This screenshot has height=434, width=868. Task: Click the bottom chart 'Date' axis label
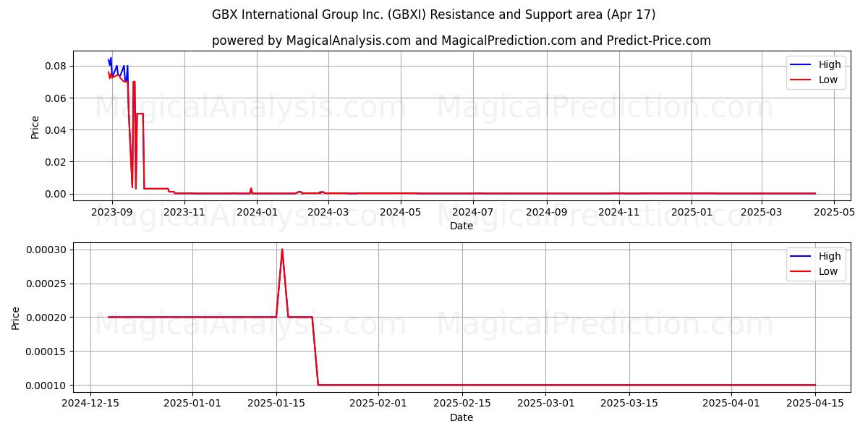(x=461, y=417)
